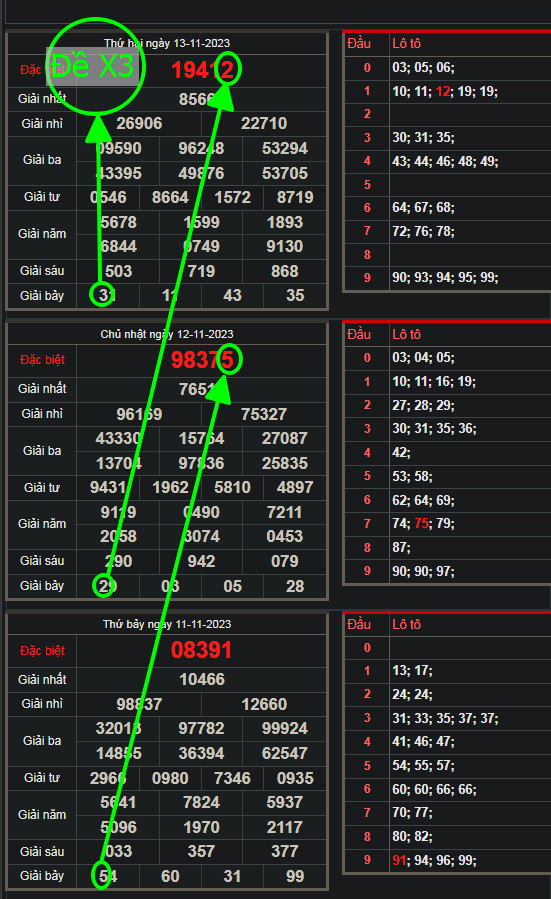Select Giải ba number 53705

[285, 173]
